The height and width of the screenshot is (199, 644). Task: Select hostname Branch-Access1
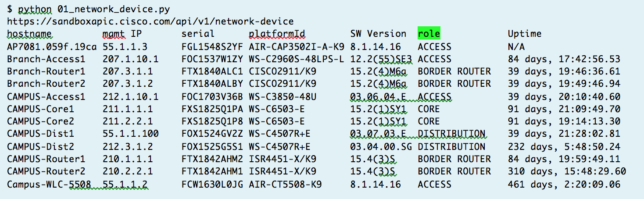46,59
